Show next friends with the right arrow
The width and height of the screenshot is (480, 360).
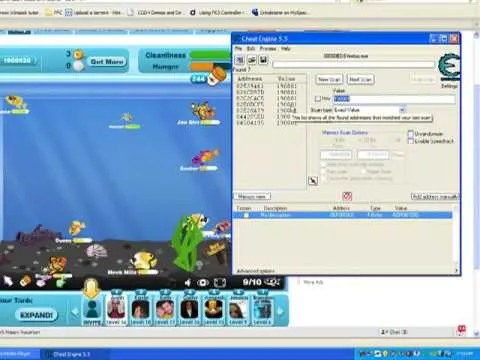tap(281, 312)
